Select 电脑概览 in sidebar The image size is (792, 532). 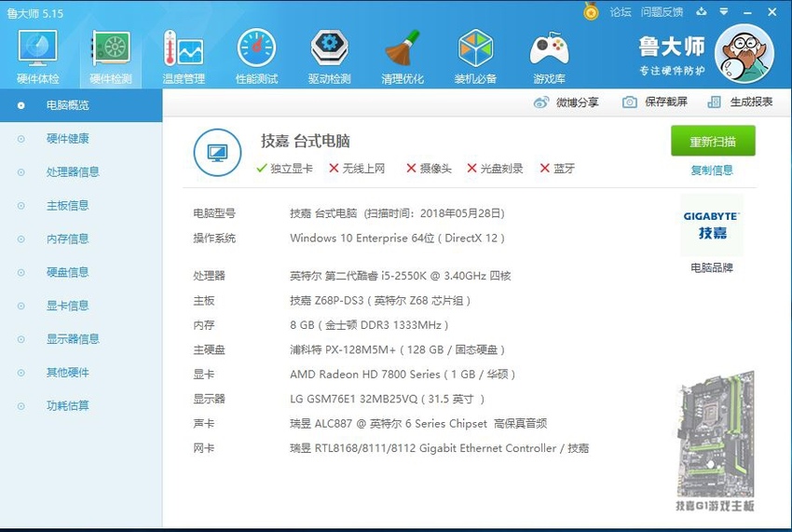point(81,105)
